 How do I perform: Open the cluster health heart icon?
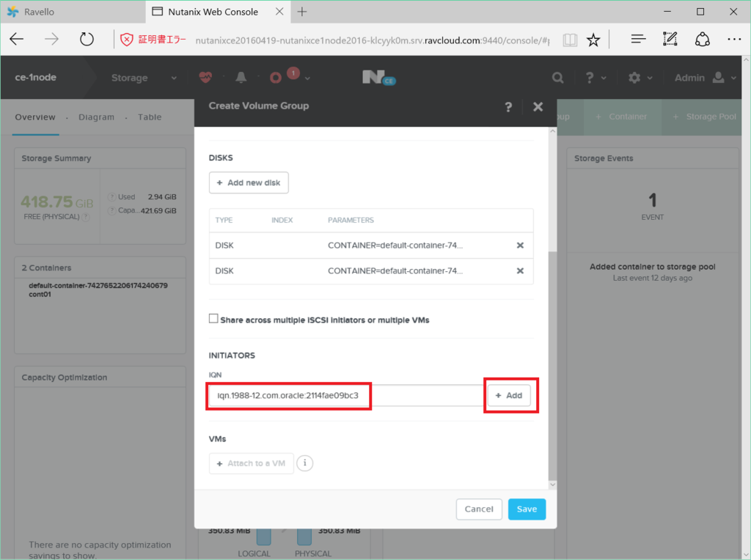tap(205, 77)
